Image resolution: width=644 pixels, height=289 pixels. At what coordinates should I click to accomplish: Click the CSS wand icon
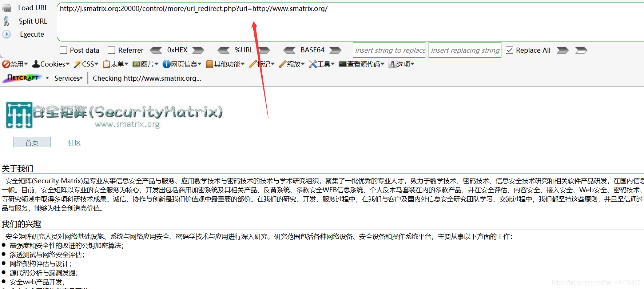[x=77, y=64]
